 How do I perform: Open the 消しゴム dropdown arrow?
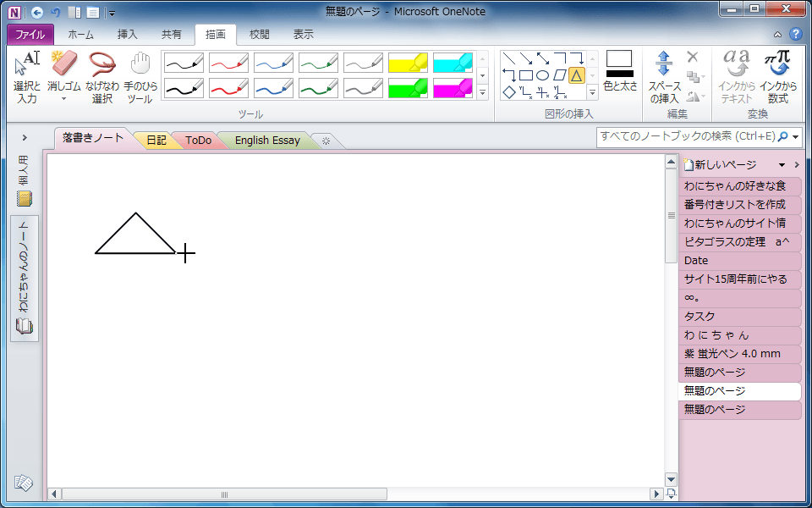click(x=64, y=98)
